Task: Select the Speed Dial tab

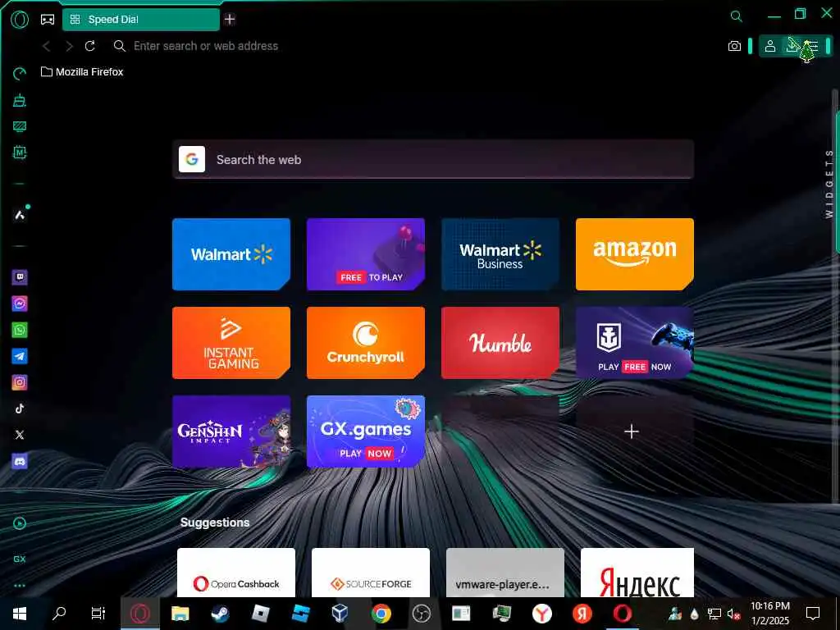Action: click(x=141, y=20)
